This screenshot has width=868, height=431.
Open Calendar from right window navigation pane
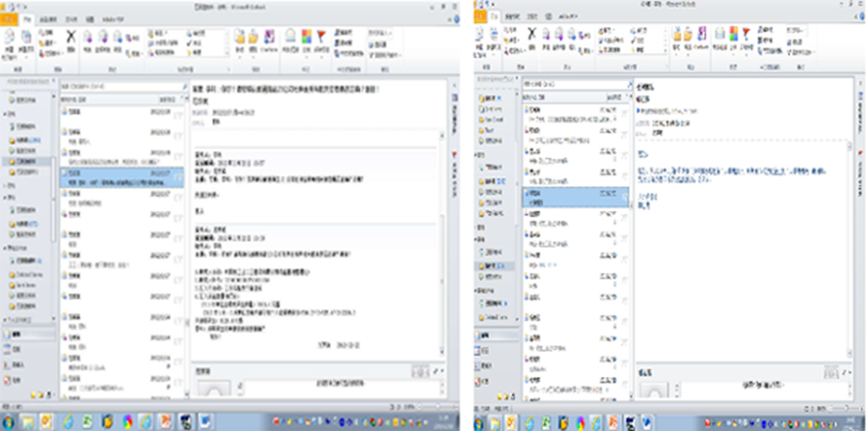tap(481, 351)
